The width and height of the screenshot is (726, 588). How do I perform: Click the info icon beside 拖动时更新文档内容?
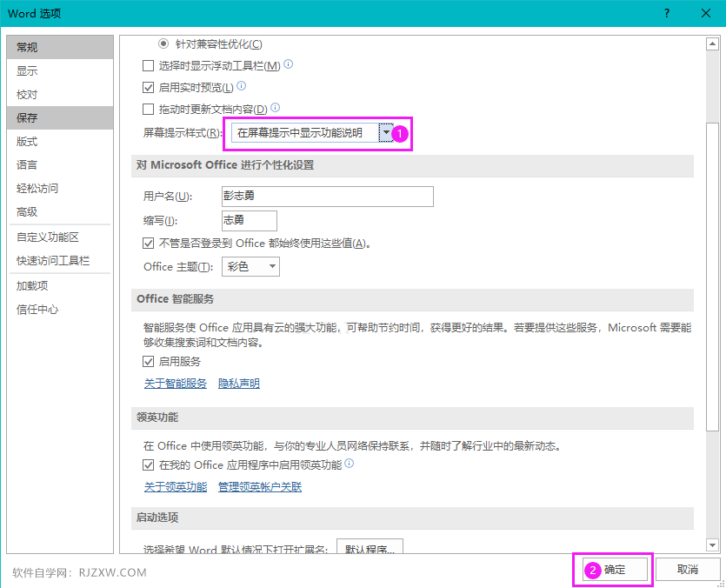pyautogui.click(x=275, y=106)
